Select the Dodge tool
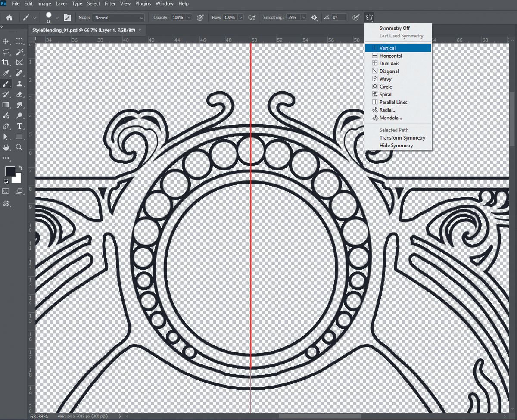Viewport: 517px width, 420px height. [19, 115]
